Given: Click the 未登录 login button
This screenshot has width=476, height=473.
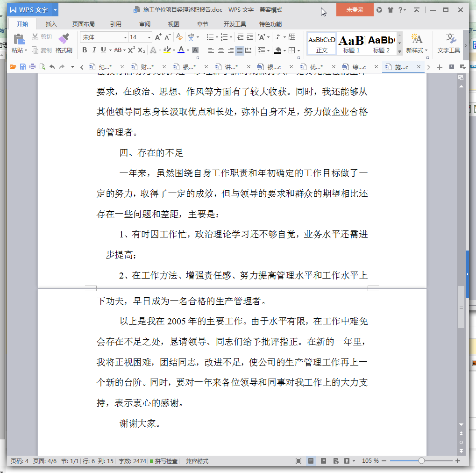Looking at the screenshot, I should (355, 10).
